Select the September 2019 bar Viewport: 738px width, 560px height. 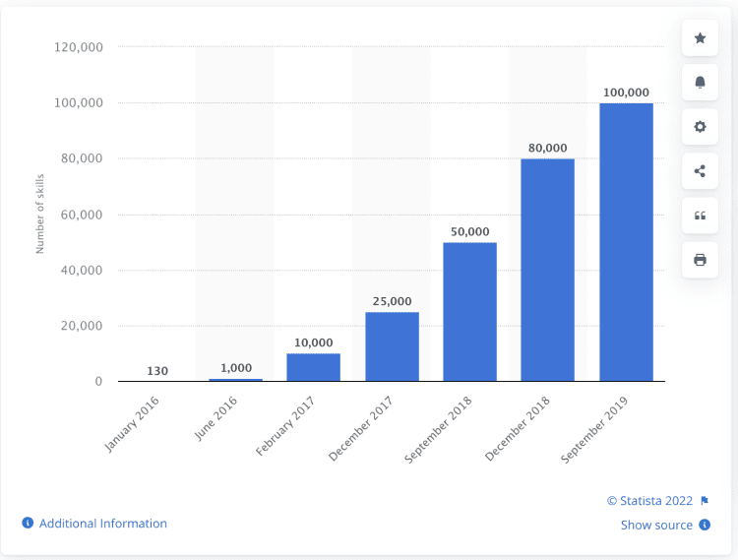[x=626, y=242]
